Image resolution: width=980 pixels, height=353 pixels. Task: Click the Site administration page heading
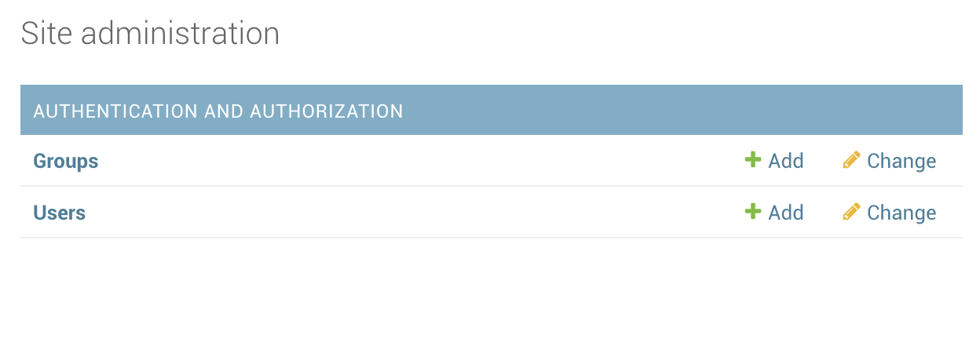click(150, 34)
